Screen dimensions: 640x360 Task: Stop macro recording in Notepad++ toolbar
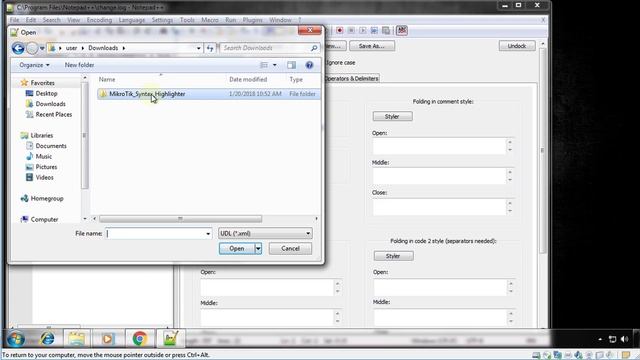tap(351, 31)
